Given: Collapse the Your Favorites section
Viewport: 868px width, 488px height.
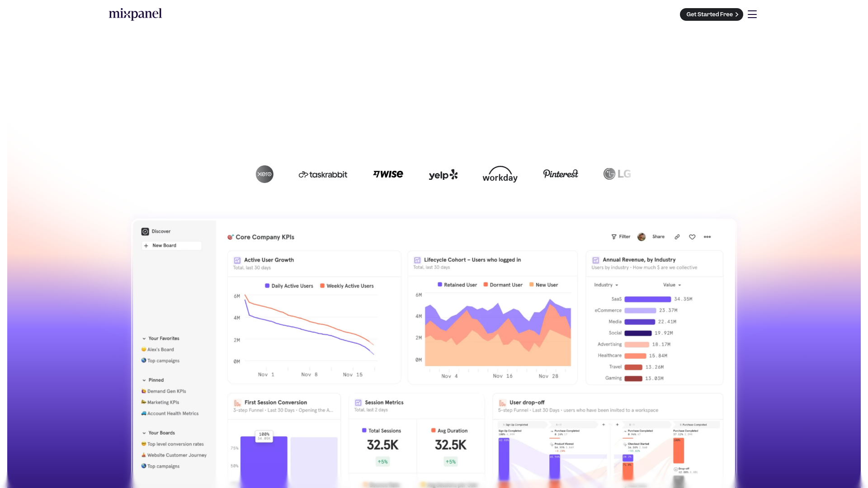Looking at the screenshot, I should (x=144, y=338).
